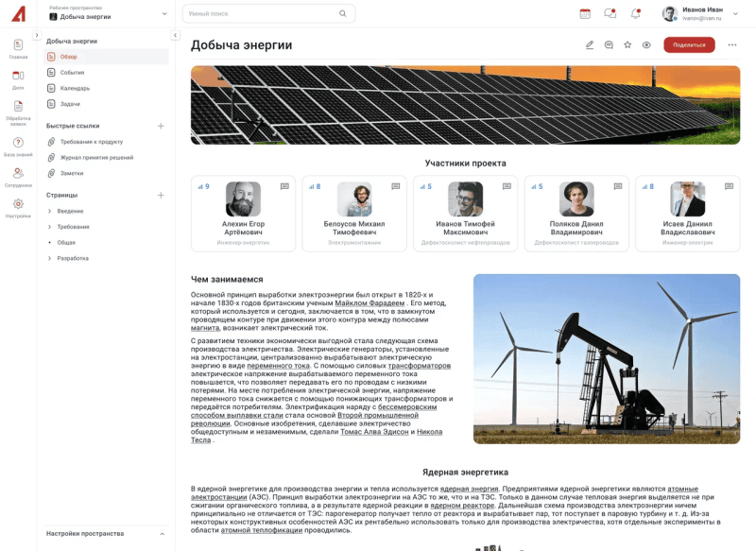Go to База знаний knowledge base
Viewport: 756px width, 551px height.
point(18,146)
